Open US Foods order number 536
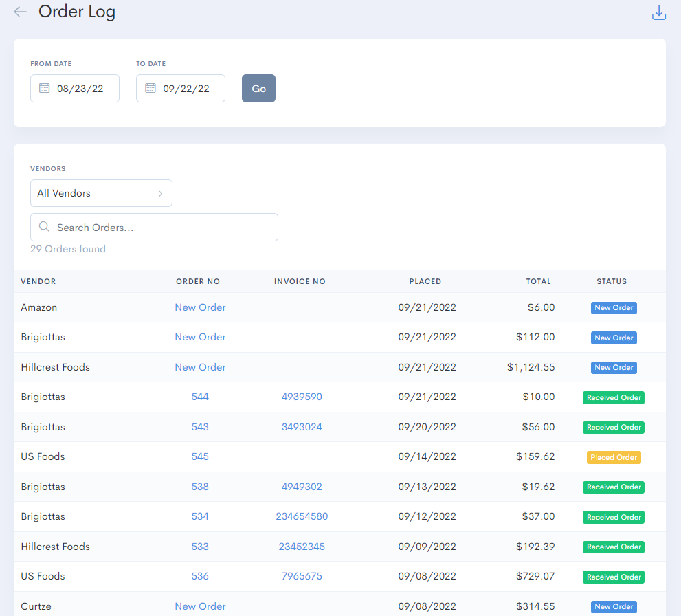Screen dimensions: 681x616 coord(200,577)
